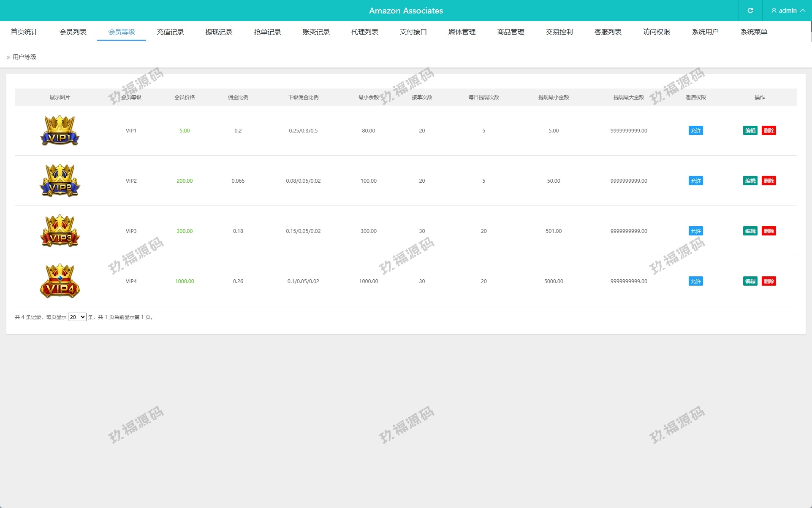Click the refresh icon in header
The height and width of the screenshot is (508, 812).
point(750,11)
